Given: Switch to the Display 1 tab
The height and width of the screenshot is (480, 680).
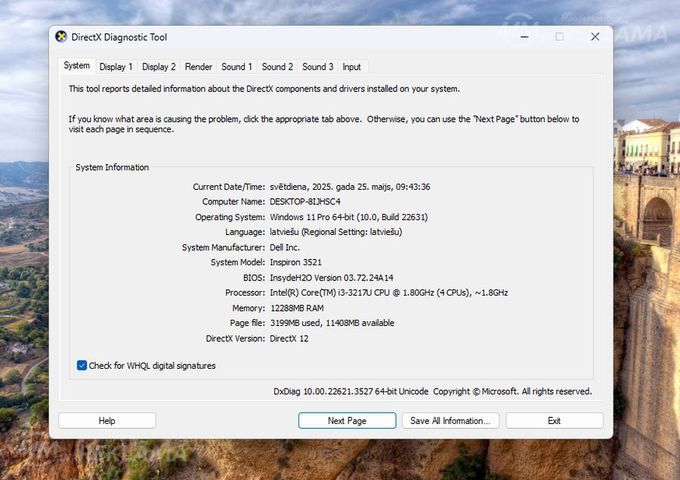Looking at the screenshot, I should coord(116,67).
